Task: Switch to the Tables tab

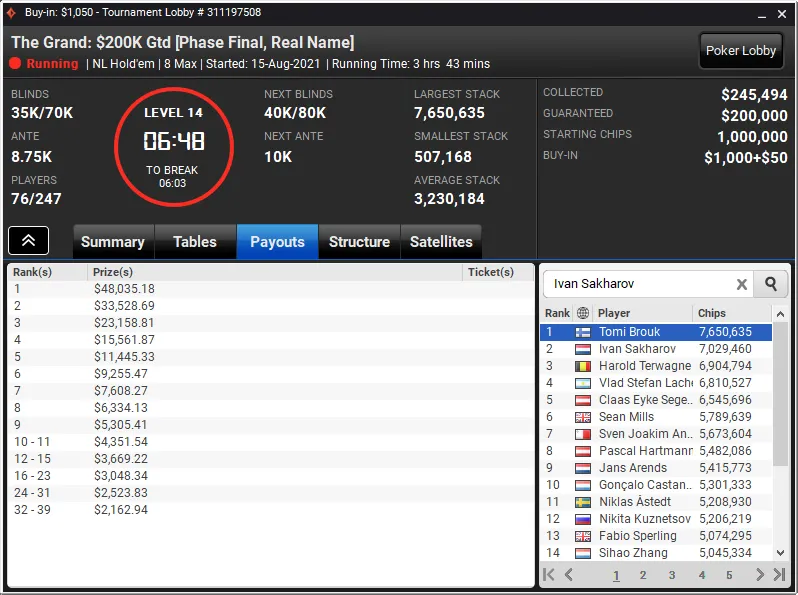Action: click(195, 242)
